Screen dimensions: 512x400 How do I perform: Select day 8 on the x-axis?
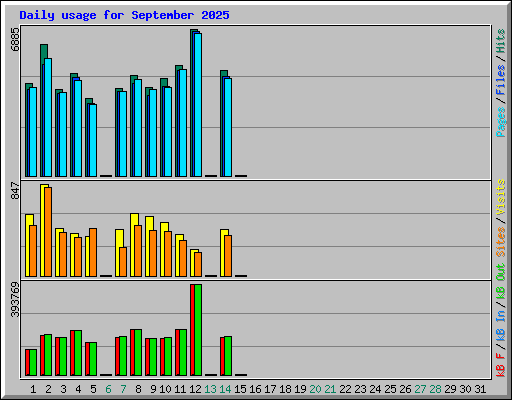coord(138,389)
